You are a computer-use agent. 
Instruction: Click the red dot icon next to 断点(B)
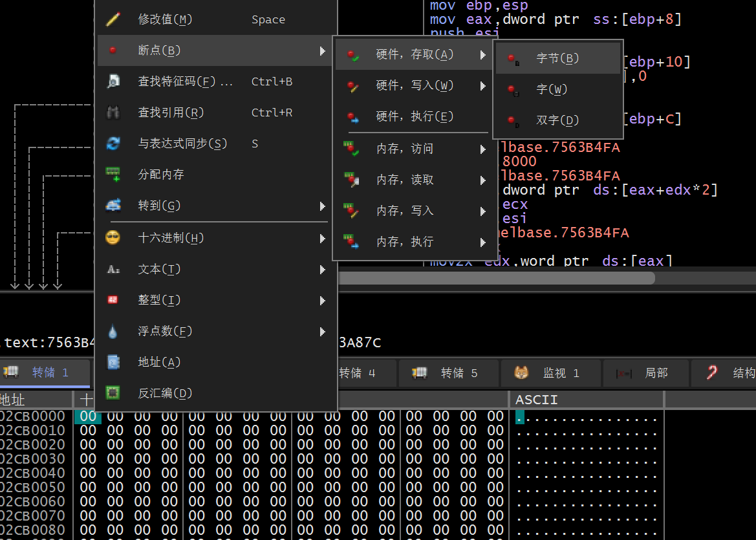(113, 50)
